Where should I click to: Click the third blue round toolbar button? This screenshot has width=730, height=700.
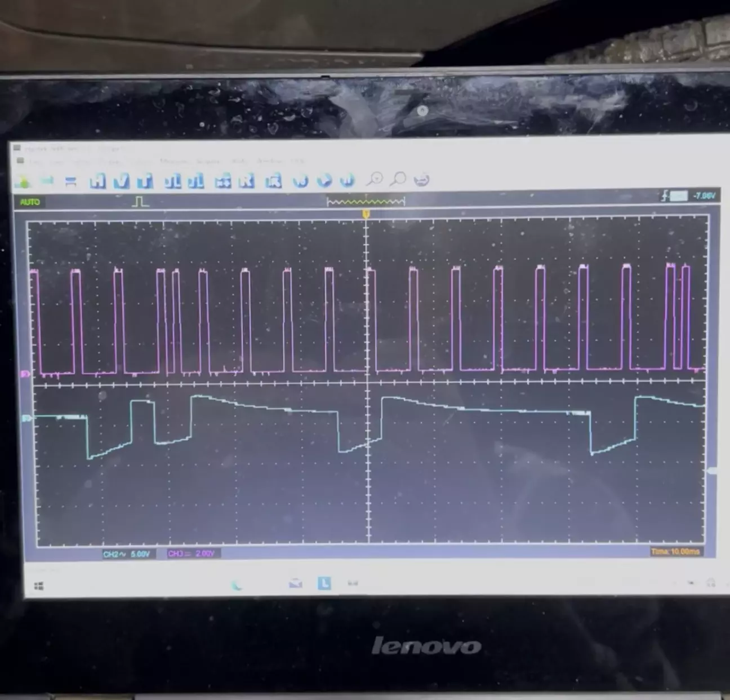point(348,180)
